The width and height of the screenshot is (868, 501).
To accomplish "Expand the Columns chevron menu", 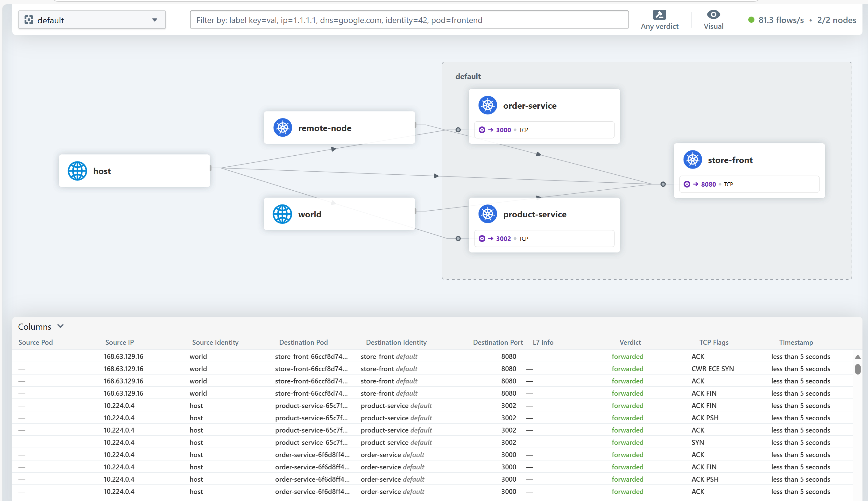I will coord(60,326).
